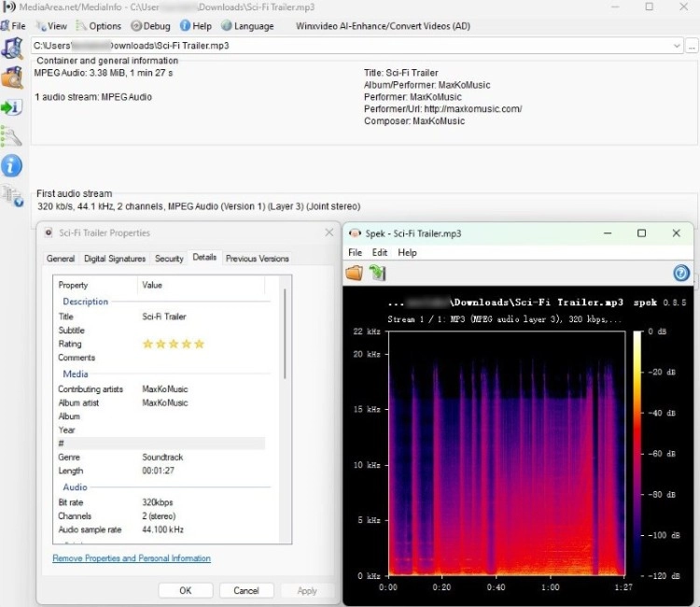Click the Properties details list scrollbar

point(285,334)
